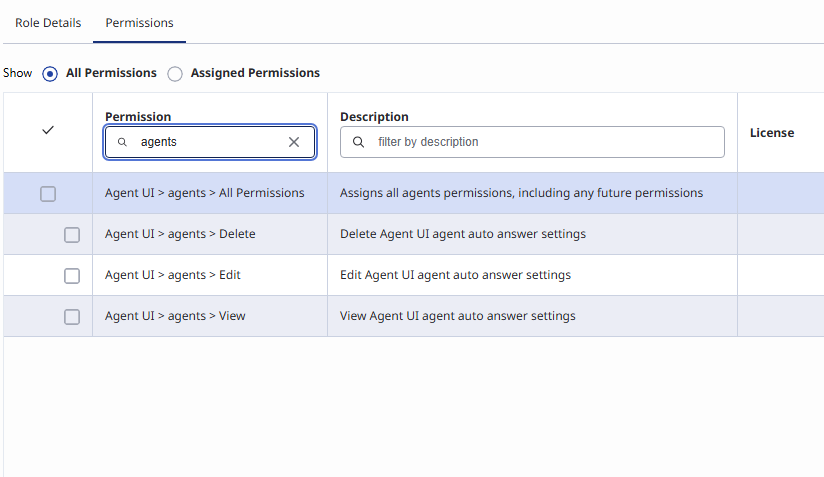824x477 pixels.
Task: Click the License column header
Action: pyautogui.click(x=772, y=132)
